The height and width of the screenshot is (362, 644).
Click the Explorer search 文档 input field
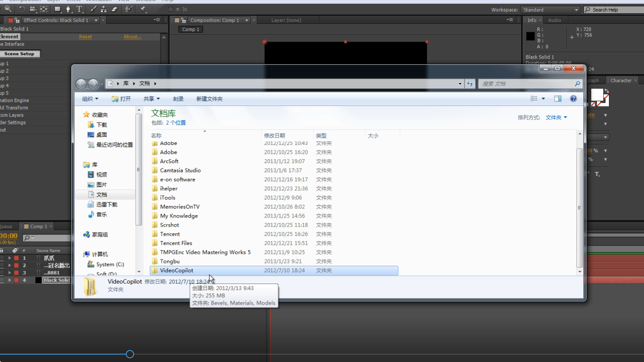click(x=527, y=83)
